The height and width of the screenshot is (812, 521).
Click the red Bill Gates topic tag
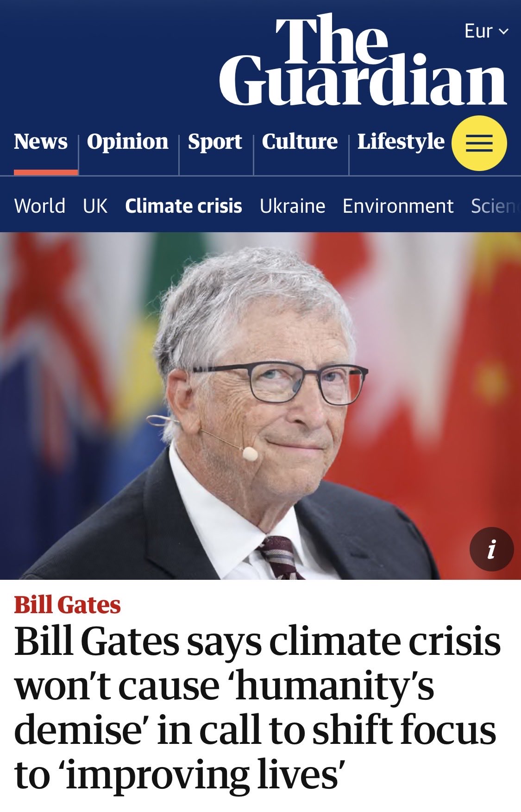point(67,605)
